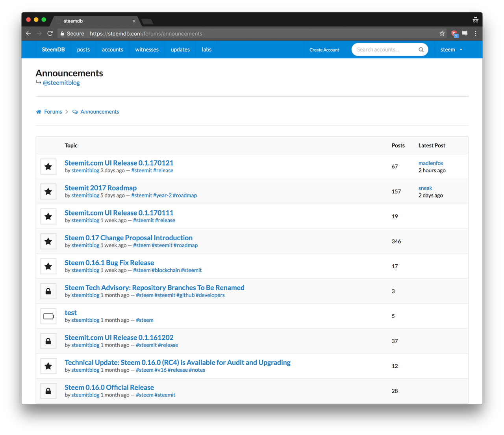This screenshot has height=435, width=504.
Task: Click the magnifier icon in the search box
Action: 421,49
